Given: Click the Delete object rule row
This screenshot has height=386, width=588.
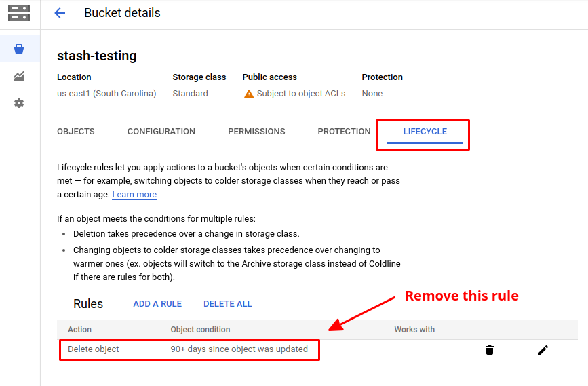Looking at the screenshot, I should [x=189, y=349].
